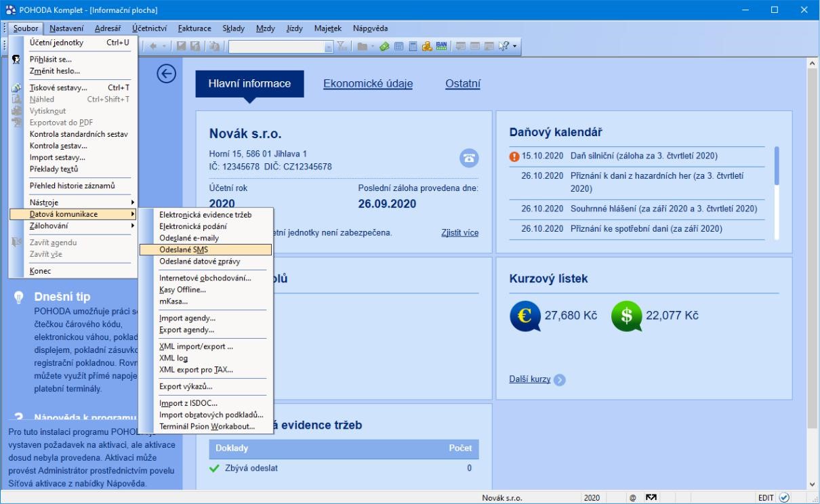Image resolution: width=820 pixels, height=504 pixels.
Task: Click the toolbar search input field
Action: (x=276, y=47)
